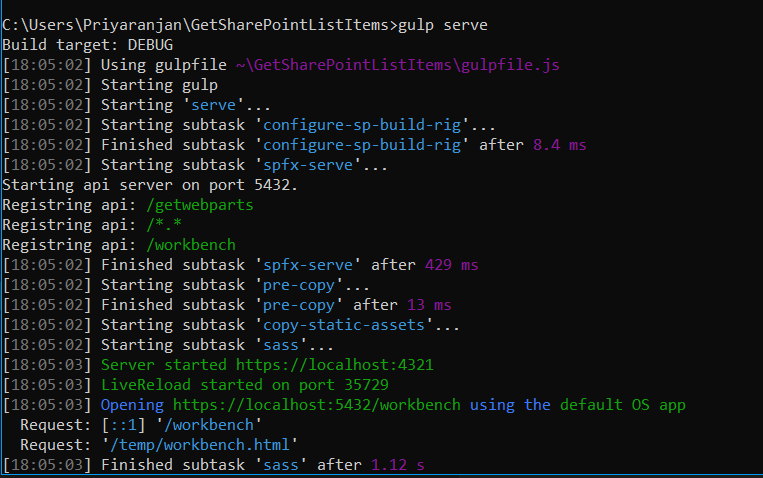Click LiveReload started on port 35729 text
The image size is (763, 478).
pos(245,385)
